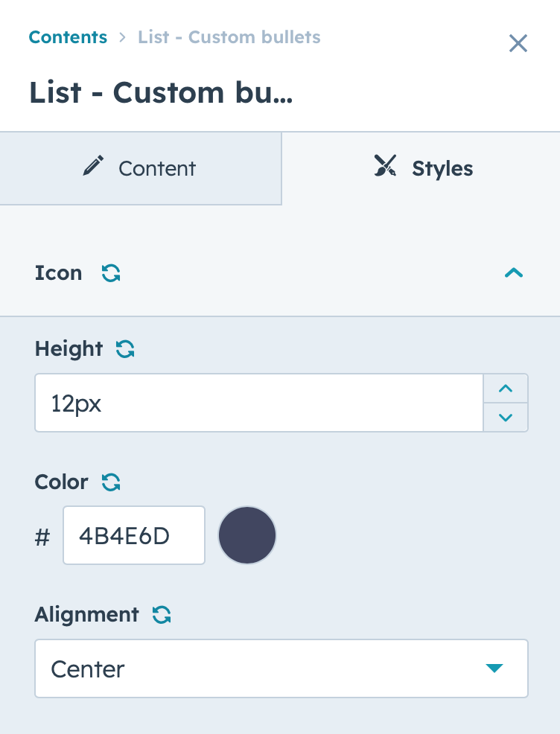Screen dimensions: 560x734
Task: Increase the icon height with the up arrow
Action: (506, 389)
